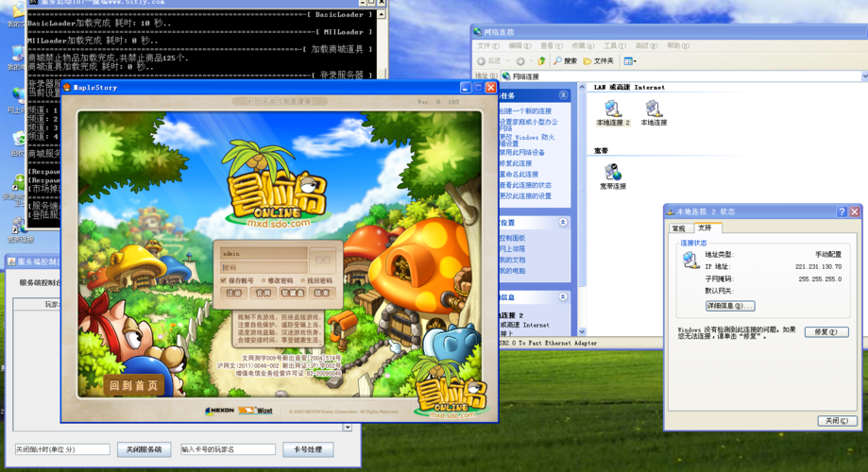Switch to the 常规 tab in status dialog
The width and height of the screenshot is (868, 472).
pos(679,228)
